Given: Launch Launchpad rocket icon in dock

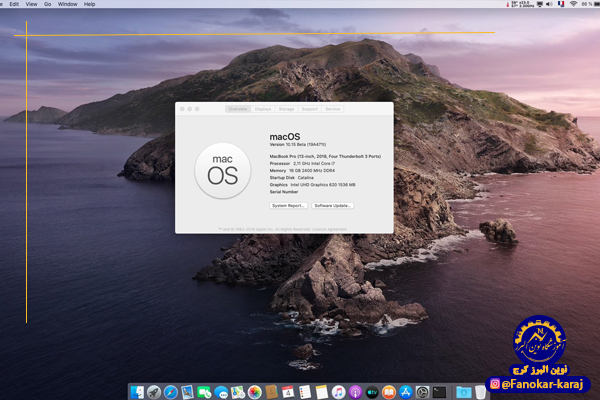Looking at the screenshot, I should [x=154, y=392].
